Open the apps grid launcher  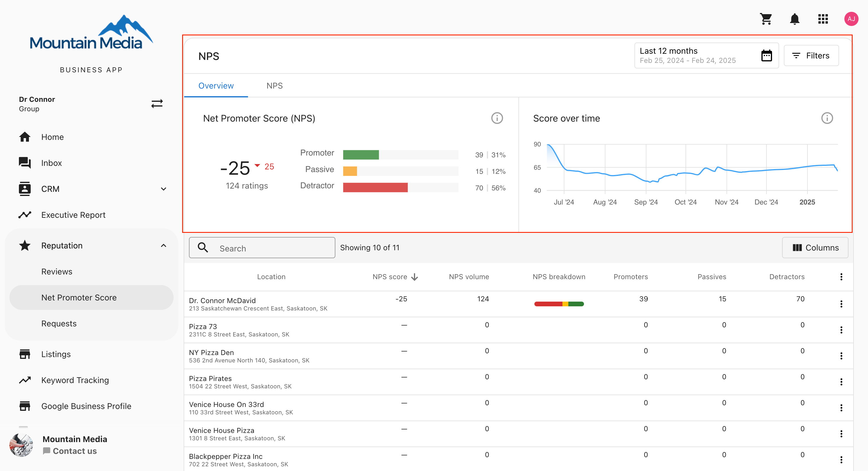coord(823,19)
